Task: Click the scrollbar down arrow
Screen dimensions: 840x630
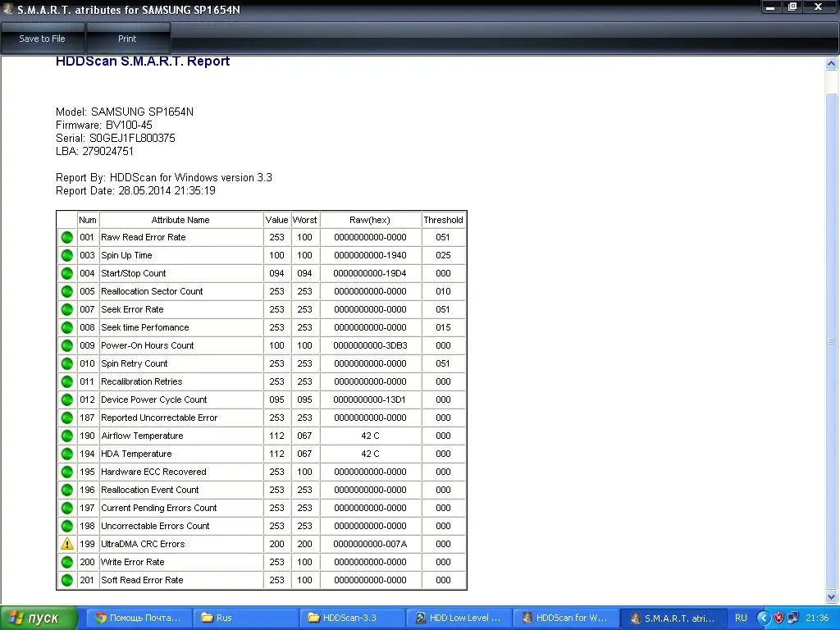Action: pos(832,596)
